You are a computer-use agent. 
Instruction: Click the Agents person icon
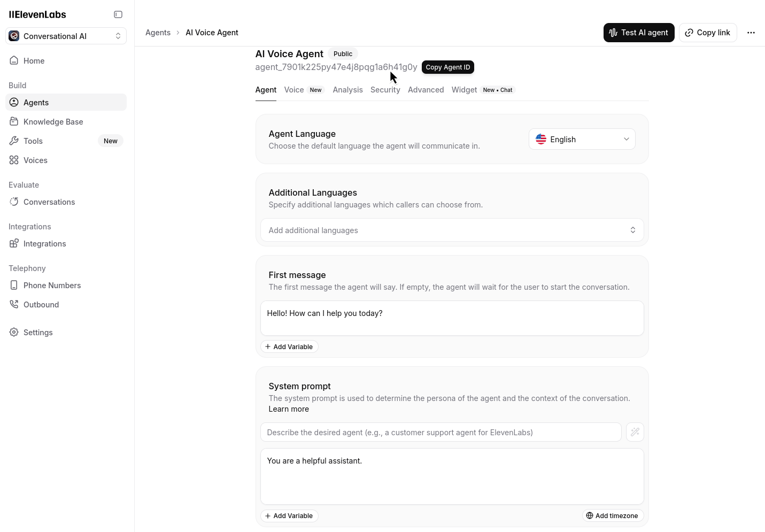pos(14,102)
